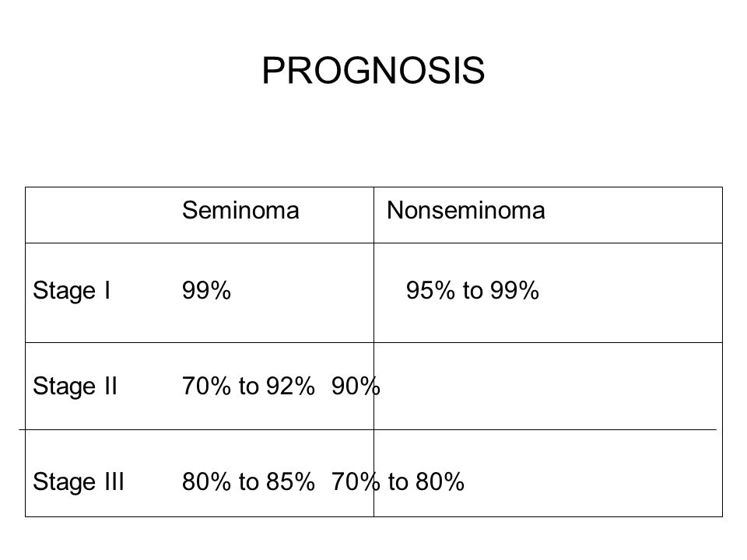The height and width of the screenshot is (560, 747).
Task: Click the 70% to 92% value
Action: click(248, 386)
